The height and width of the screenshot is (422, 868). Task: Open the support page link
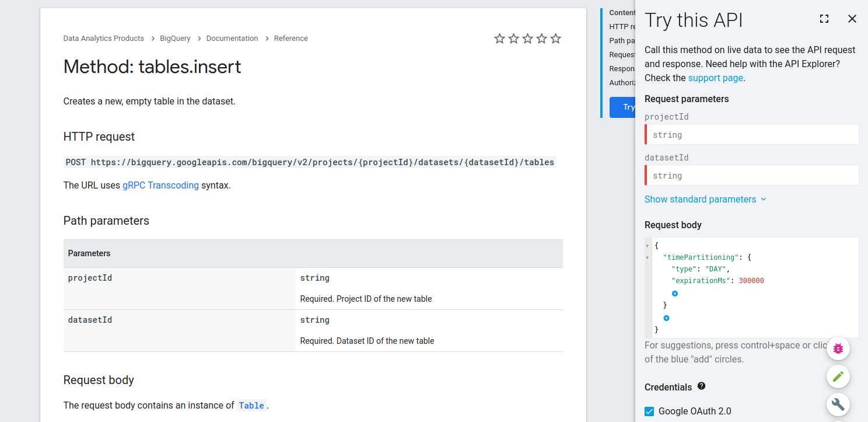pos(715,78)
